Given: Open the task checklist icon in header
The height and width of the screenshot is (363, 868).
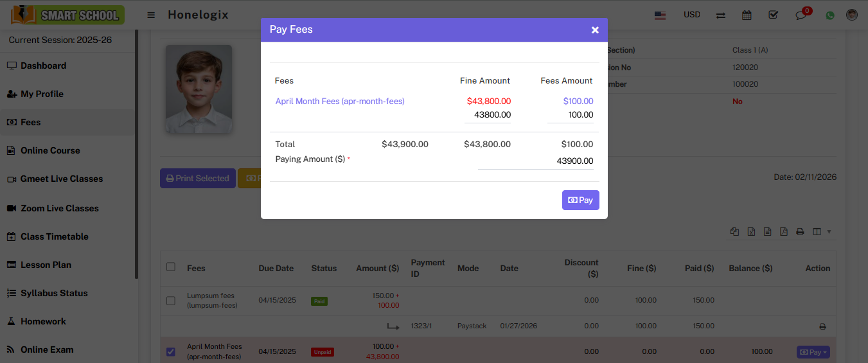Looking at the screenshot, I should pyautogui.click(x=774, y=15).
